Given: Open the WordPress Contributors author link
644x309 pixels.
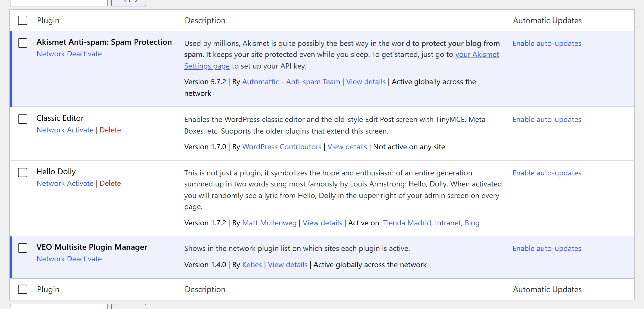Looking at the screenshot, I should point(282,147).
